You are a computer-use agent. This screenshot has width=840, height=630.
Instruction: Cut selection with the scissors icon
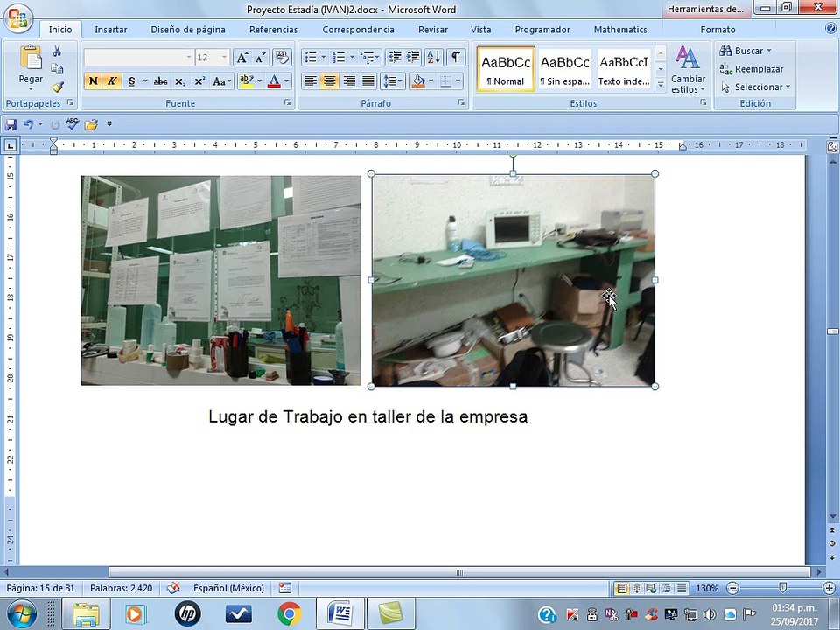click(57, 52)
